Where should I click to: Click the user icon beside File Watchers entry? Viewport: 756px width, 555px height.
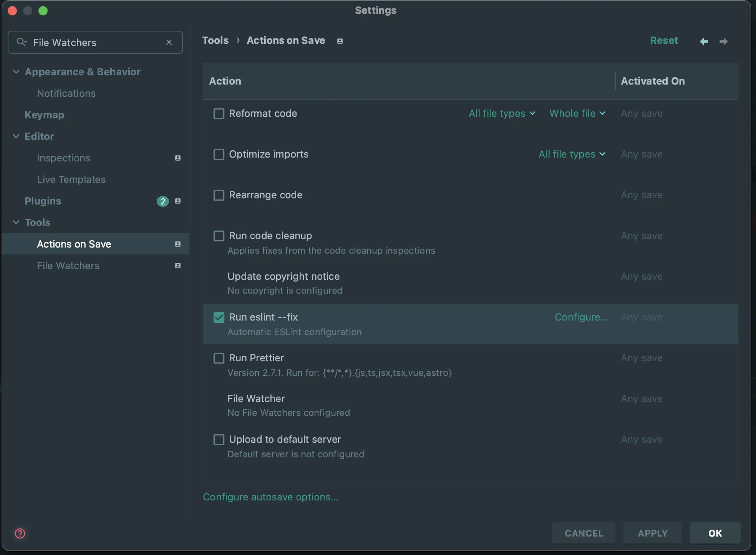[177, 266]
